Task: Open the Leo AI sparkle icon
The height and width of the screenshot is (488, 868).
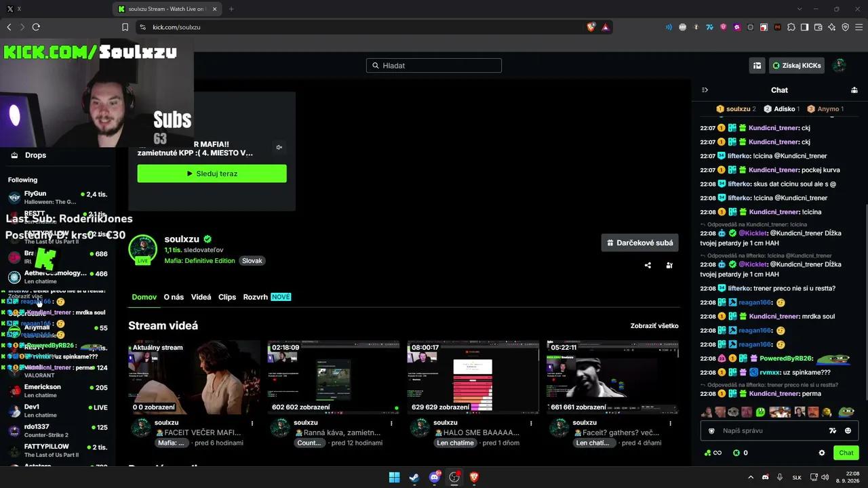Action: click(831, 27)
